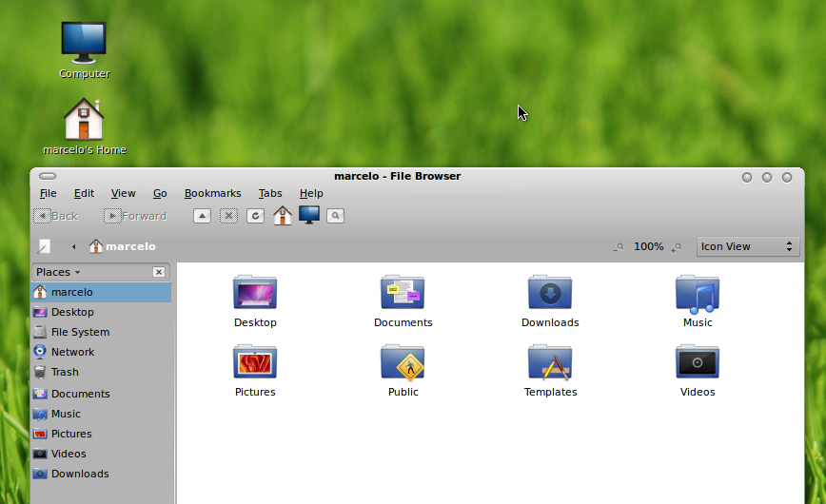Select Desktop in the Places sidebar

pos(101,312)
